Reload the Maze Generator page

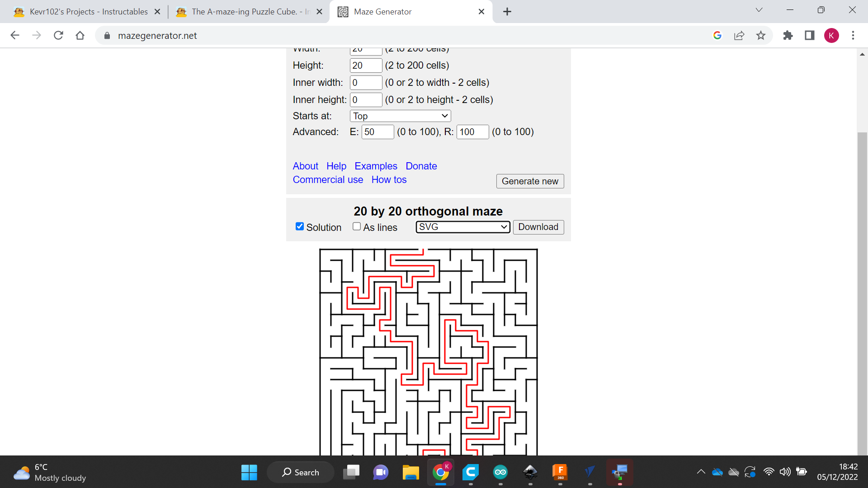(58, 35)
